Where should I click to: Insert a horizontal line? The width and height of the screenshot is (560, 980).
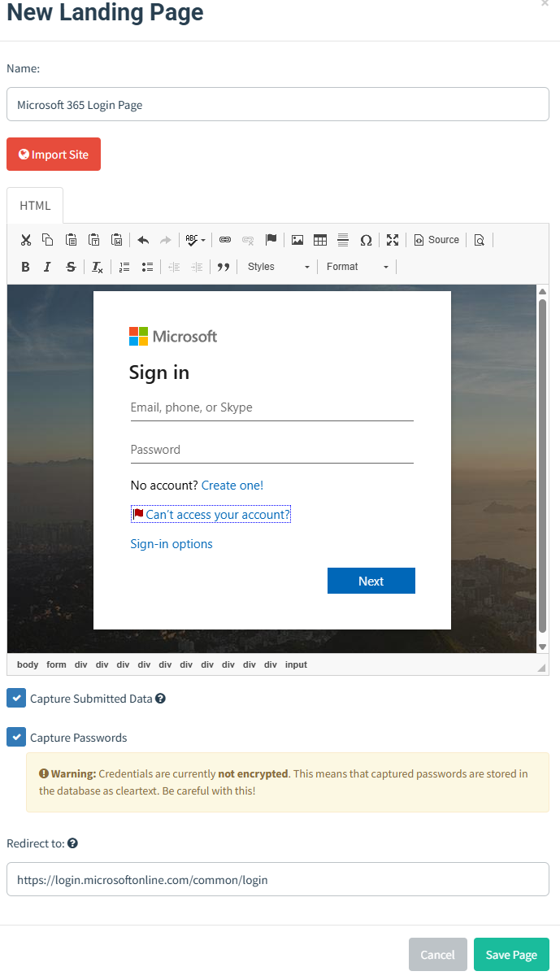[x=343, y=240]
